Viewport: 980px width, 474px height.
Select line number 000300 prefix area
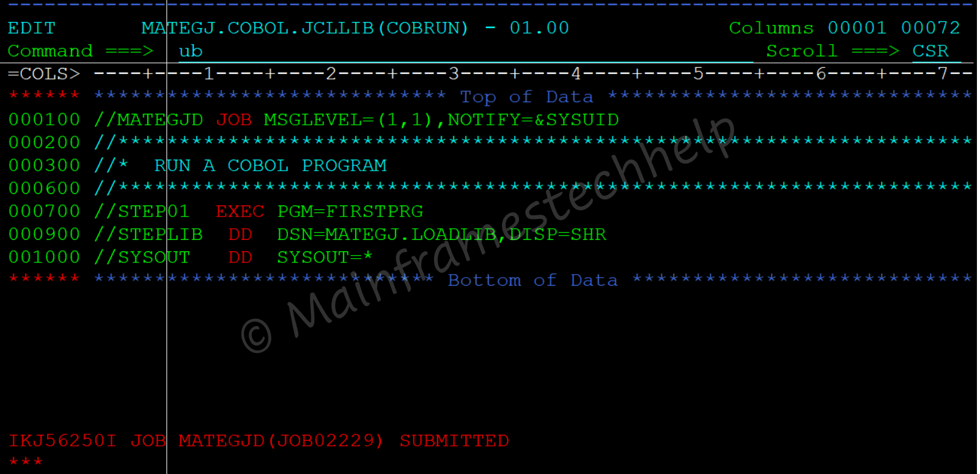click(44, 166)
